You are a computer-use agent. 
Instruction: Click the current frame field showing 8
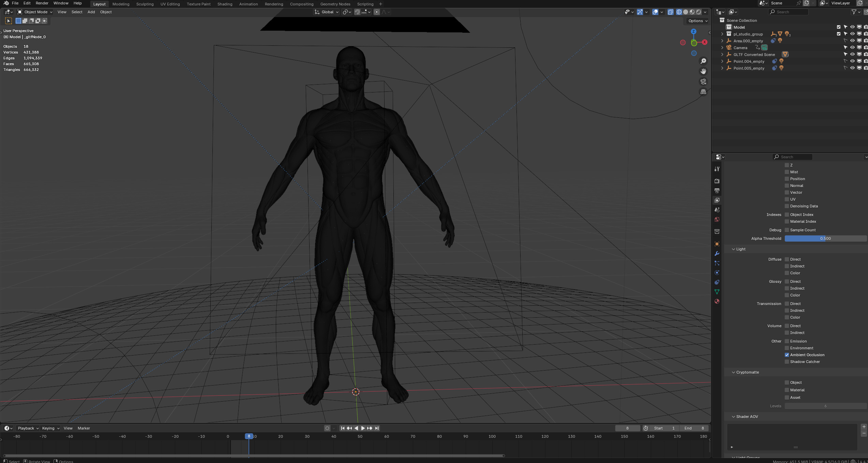(x=627, y=428)
